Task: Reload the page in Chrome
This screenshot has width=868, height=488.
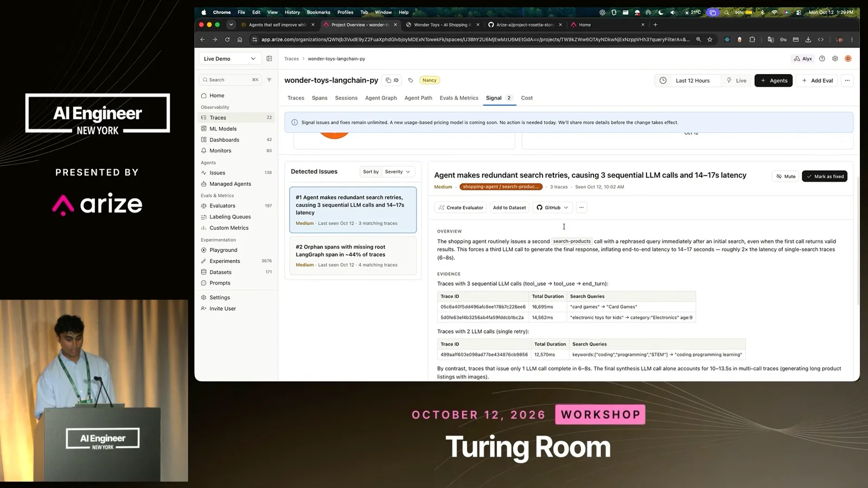Action: point(227,40)
